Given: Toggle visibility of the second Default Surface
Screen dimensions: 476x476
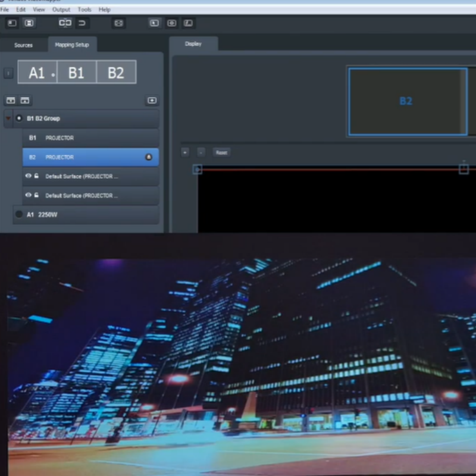Looking at the screenshot, I should tap(28, 195).
